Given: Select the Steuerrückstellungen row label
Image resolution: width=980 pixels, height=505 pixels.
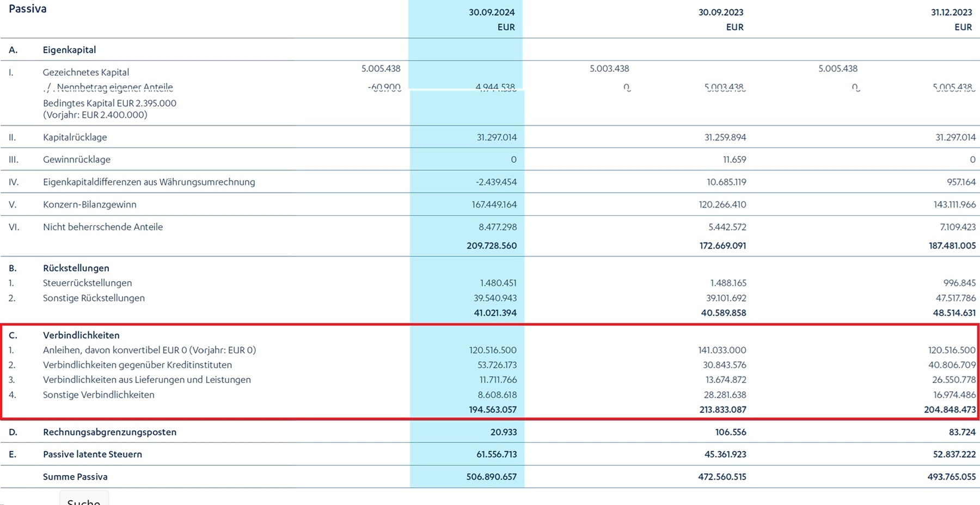Looking at the screenshot, I should [87, 283].
